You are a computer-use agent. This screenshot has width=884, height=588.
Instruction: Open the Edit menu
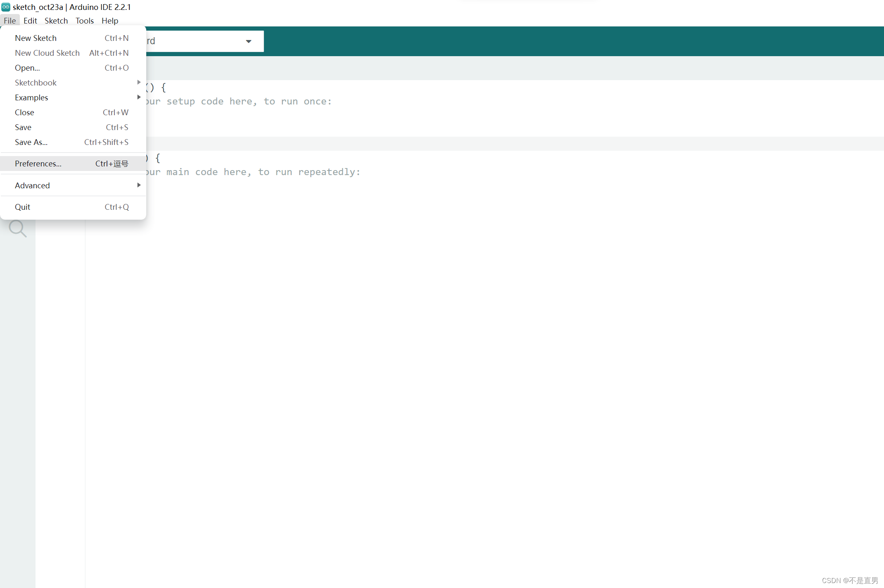30,21
